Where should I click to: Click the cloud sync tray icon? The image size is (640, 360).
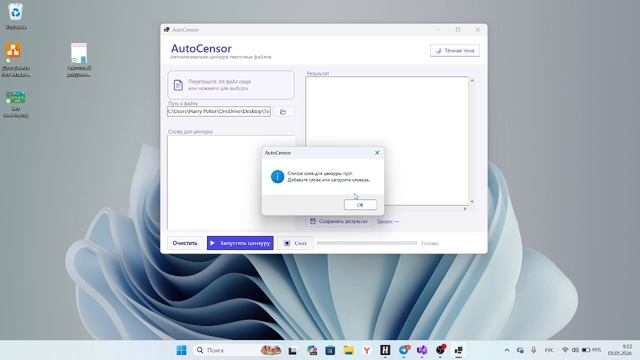[x=520, y=350]
